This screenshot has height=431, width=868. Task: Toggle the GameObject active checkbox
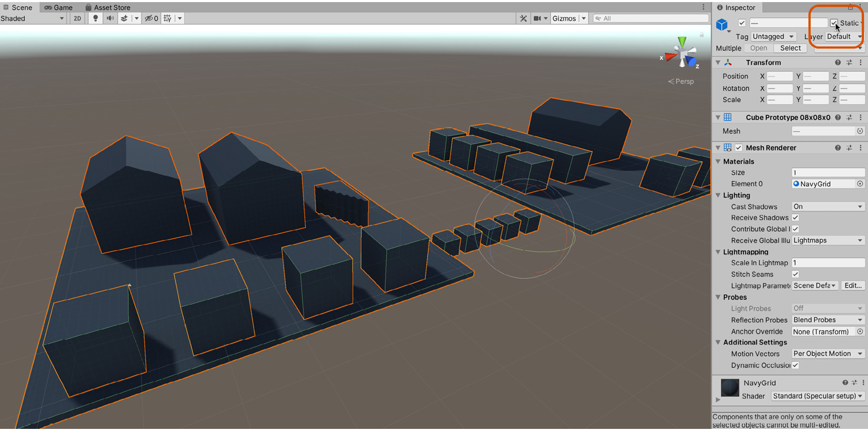click(x=742, y=23)
